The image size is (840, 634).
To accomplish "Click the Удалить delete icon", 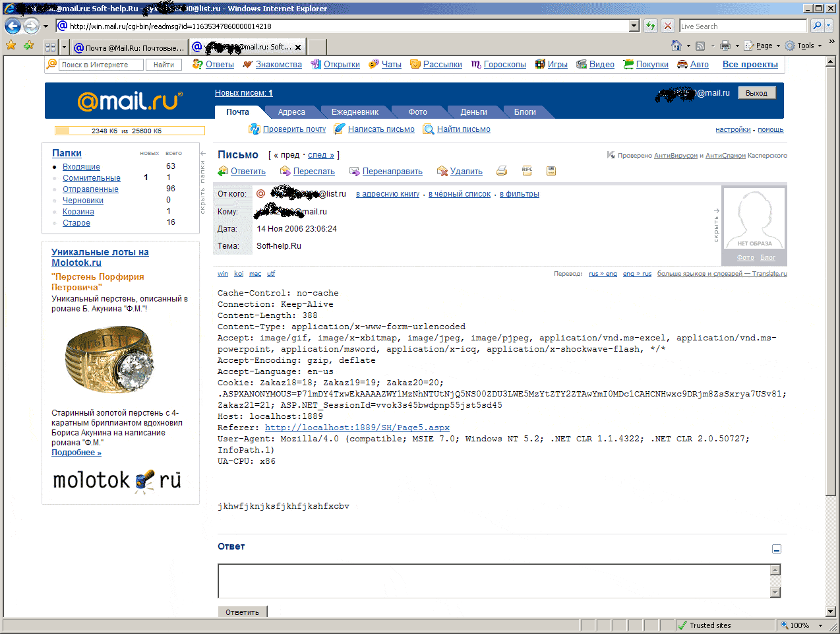I will 442,171.
